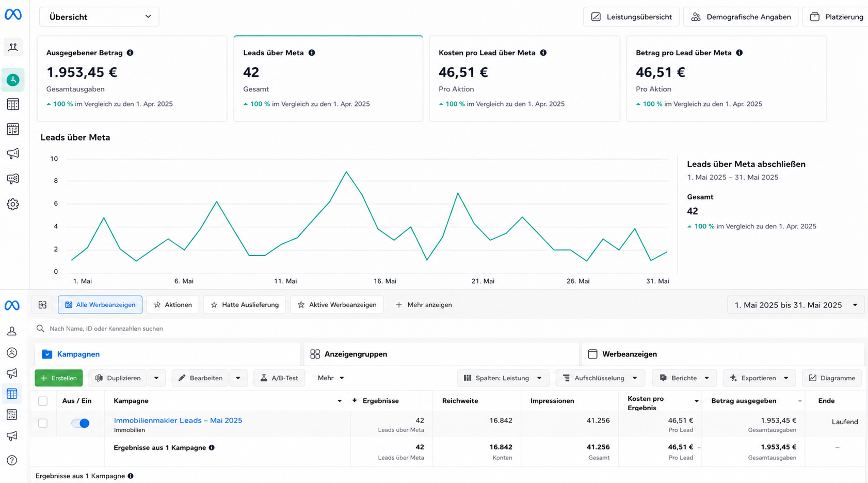Screen dimensions: 868x483
Task: Show info for Leads über Meta card
Action: (312, 53)
